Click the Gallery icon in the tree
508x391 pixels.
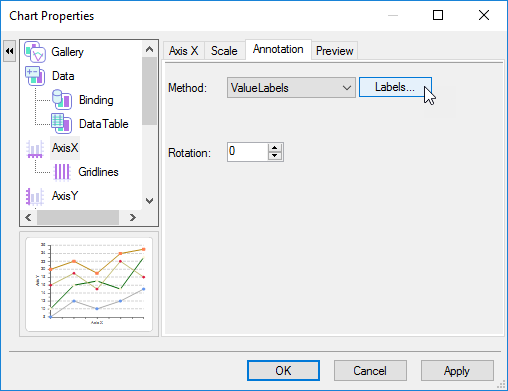pyautogui.click(x=35, y=52)
